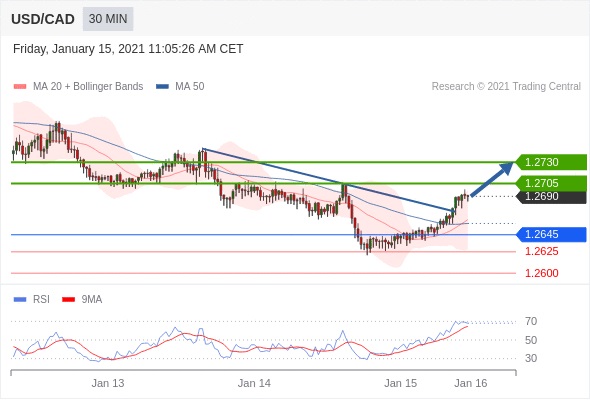This screenshot has width=590, height=400.
Task: Click the Jan 13 date axis label
Action: pyautogui.click(x=108, y=383)
